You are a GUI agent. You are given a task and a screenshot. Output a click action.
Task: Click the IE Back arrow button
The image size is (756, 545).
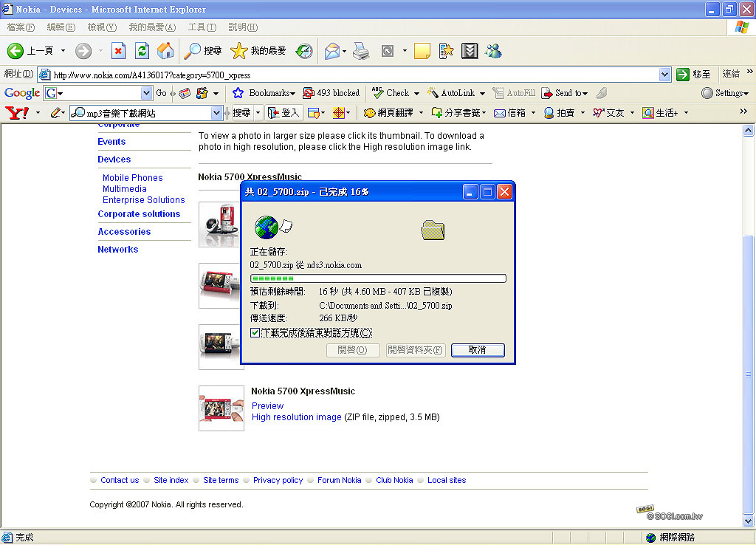pos(16,51)
